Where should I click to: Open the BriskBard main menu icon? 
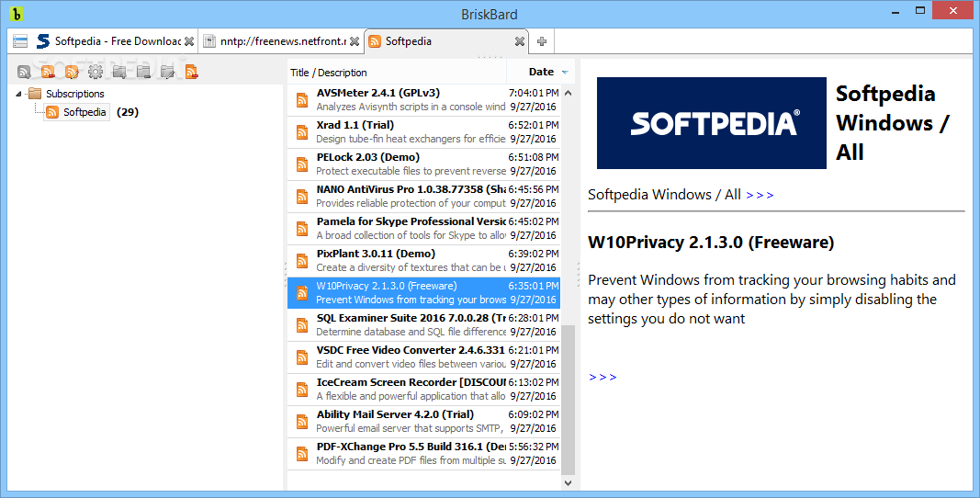click(20, 41)
